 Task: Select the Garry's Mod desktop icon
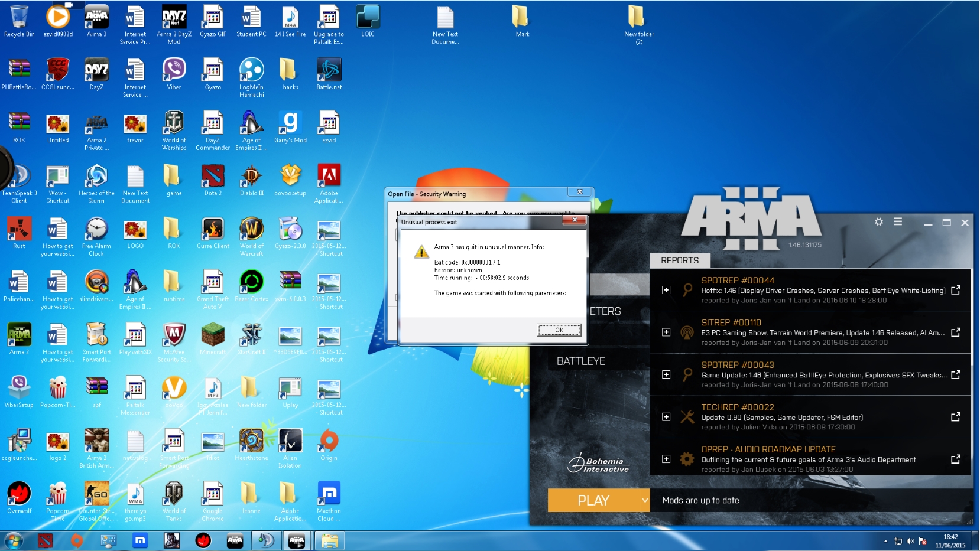click(291, 128)
